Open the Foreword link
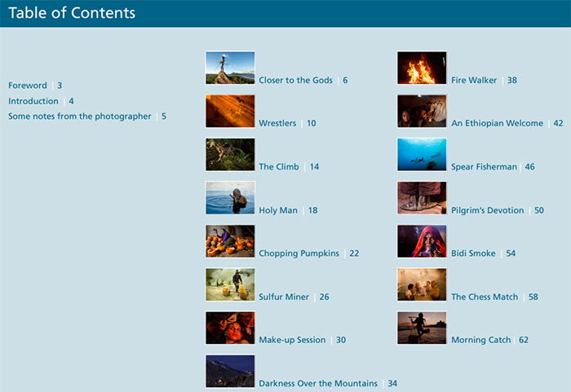 (x=28, y=86)
